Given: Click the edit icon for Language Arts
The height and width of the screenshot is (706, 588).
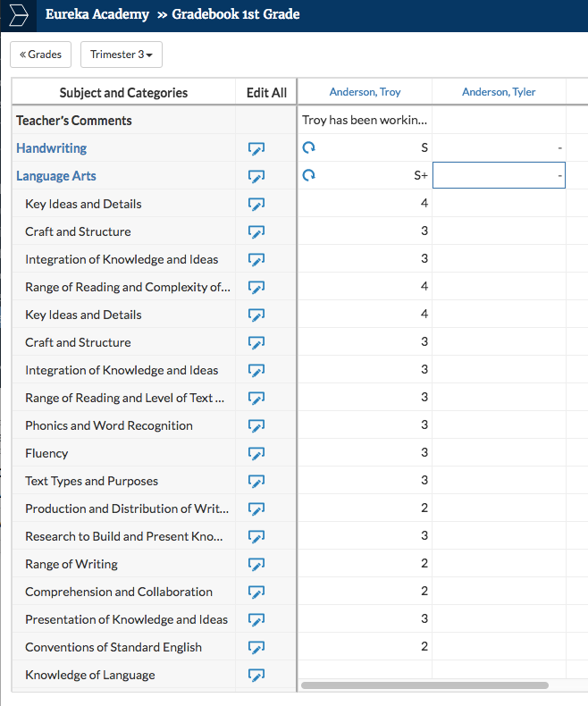Looking at the screenshot, I should [x=256, y=176].
